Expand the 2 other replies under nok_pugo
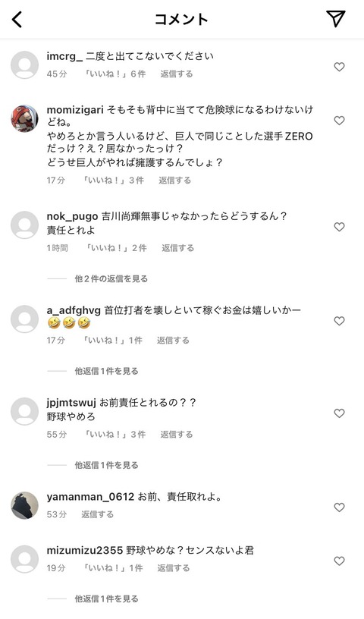364x619 pixels. (111, 278)
